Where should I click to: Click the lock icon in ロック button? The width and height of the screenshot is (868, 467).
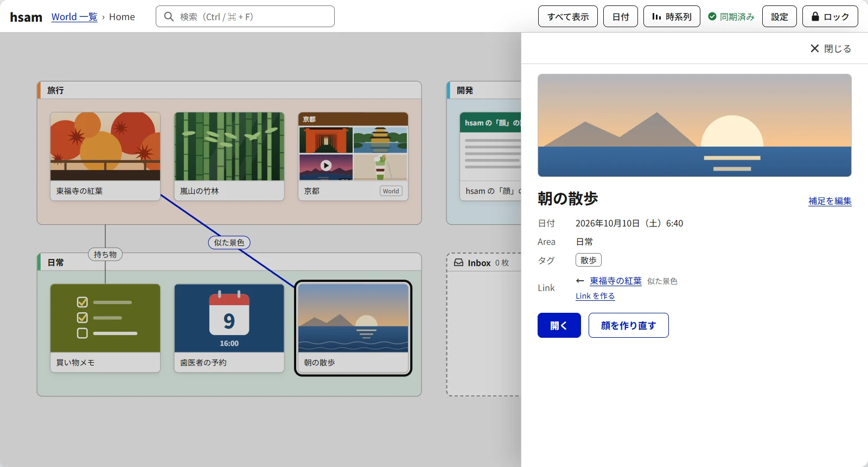[x=815, y=16]
